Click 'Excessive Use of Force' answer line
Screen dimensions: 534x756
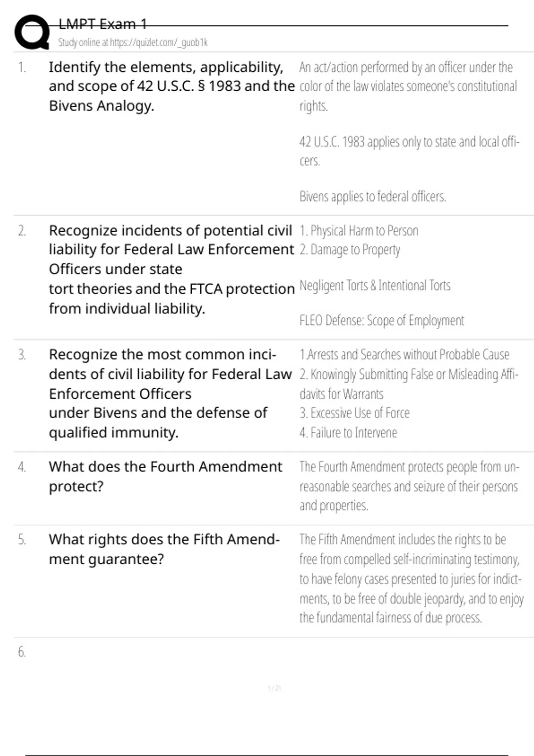coord(355,413)
